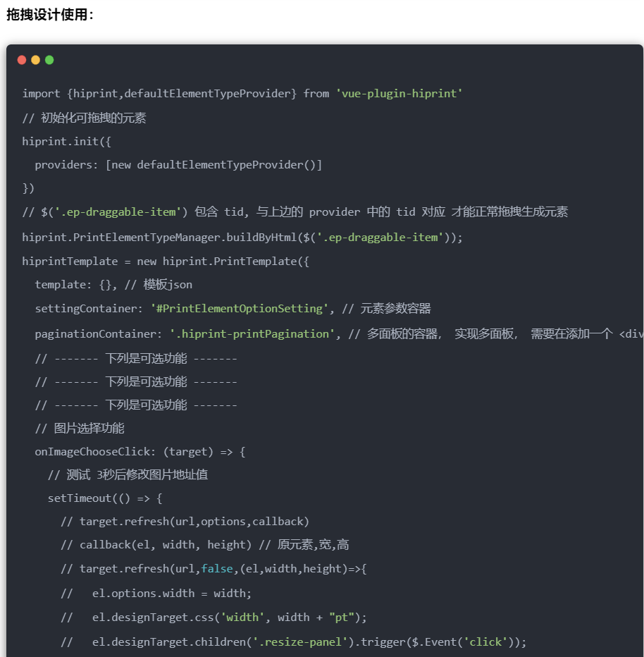
Task: Click the green dot on the code window
Action: tap(49, 60)
